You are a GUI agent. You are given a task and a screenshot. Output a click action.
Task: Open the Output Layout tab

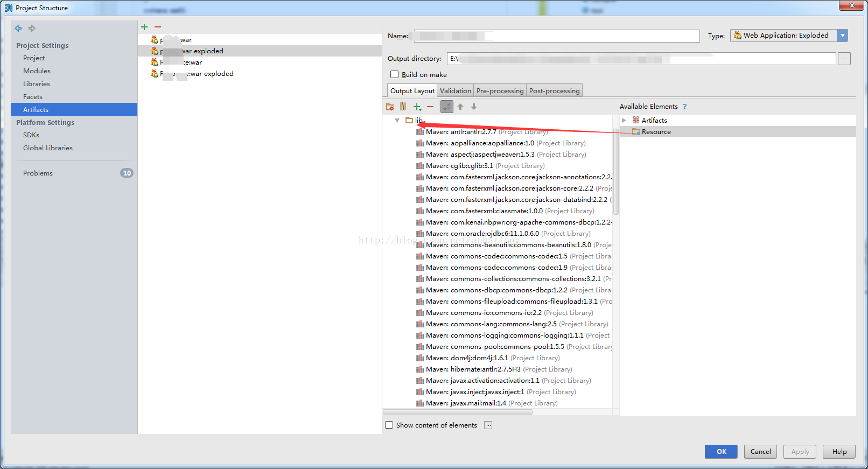tap(412, 90)
